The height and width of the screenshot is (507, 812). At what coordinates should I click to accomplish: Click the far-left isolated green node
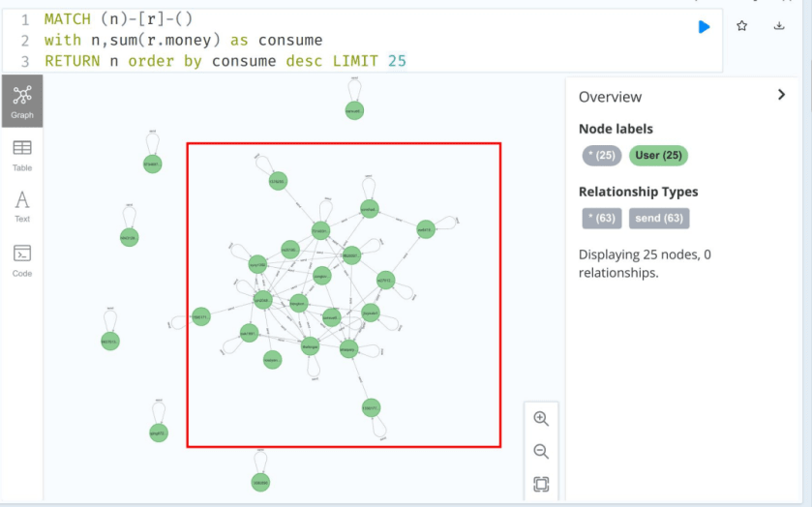point(110,342)
